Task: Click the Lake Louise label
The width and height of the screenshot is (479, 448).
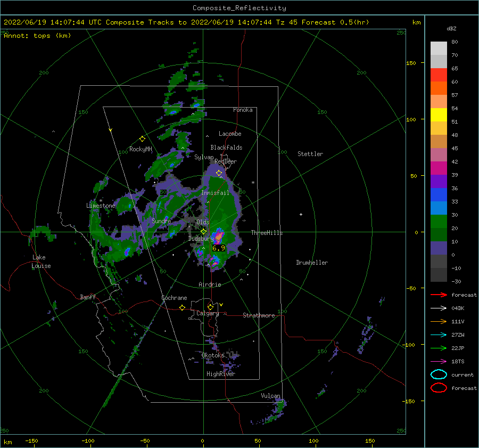Action: (x=41, y=262)
